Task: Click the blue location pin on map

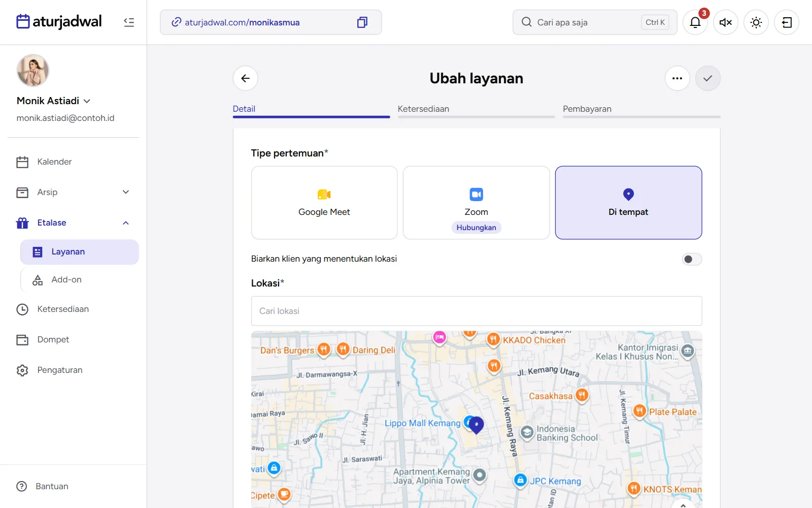Action: pos(476,425)
